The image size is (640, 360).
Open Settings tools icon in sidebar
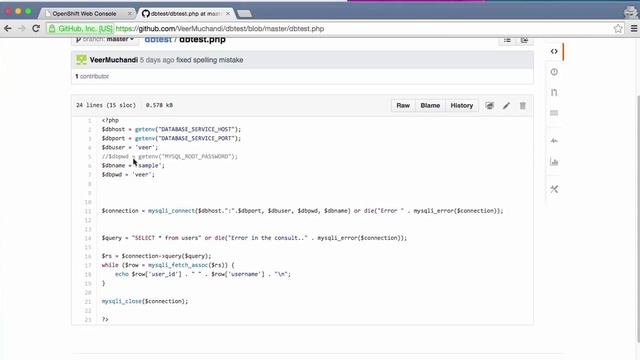tap(554, 189)
